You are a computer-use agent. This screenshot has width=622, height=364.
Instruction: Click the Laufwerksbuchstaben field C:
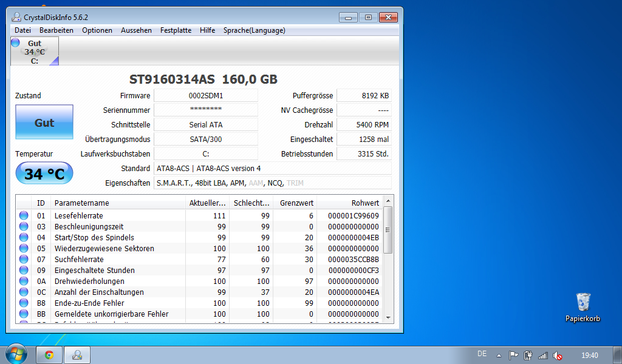[206, 153]
